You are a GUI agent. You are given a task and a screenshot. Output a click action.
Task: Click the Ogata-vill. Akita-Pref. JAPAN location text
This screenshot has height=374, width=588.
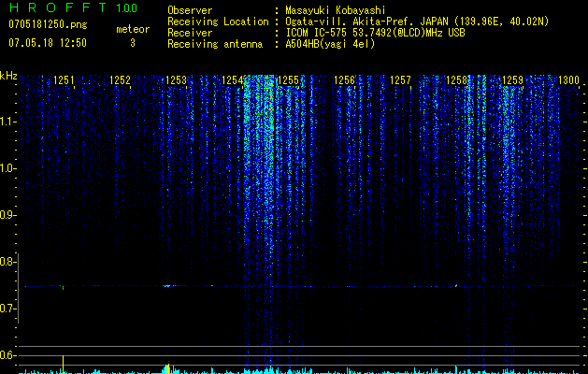tap(416, 22)
